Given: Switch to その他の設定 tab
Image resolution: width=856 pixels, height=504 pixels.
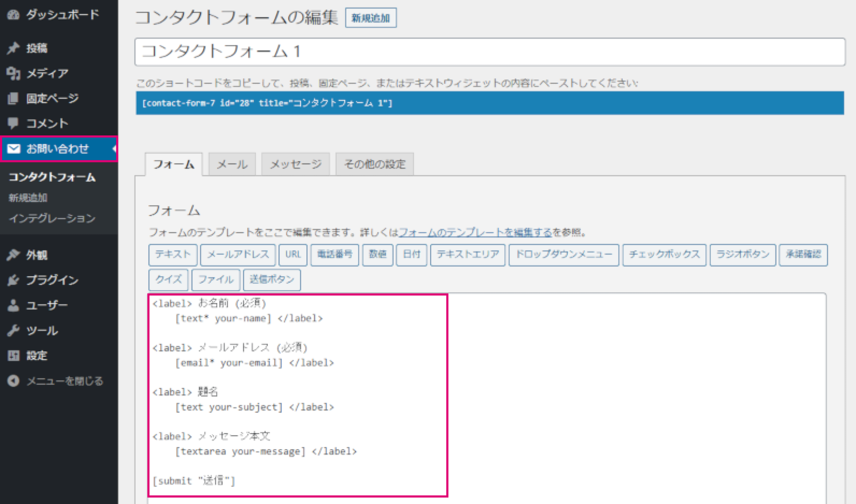Looking at the screenshot, I should tap(374, 164).
